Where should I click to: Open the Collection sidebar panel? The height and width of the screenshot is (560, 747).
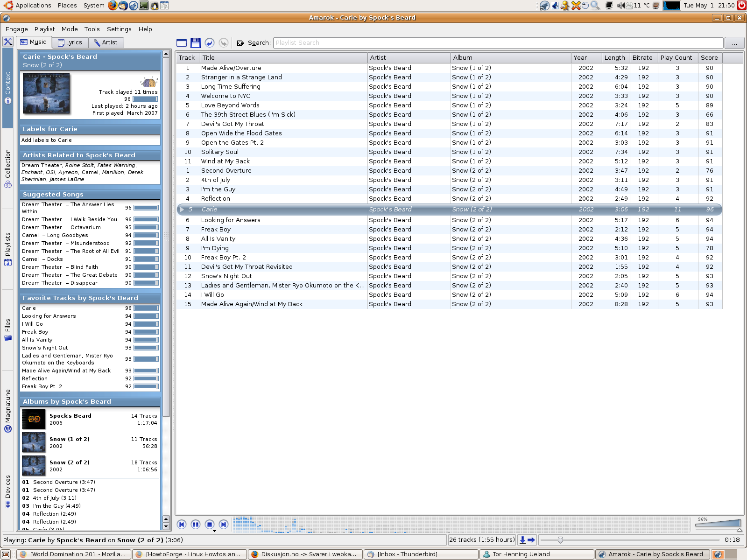pyautogui.click(x=7, y=168)
